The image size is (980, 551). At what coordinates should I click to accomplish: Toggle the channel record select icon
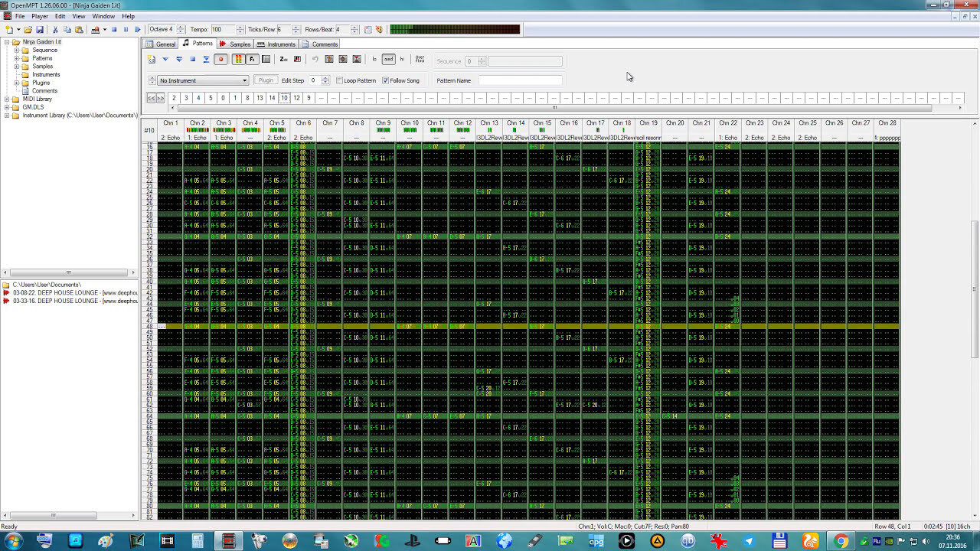[x=266, y=59]
